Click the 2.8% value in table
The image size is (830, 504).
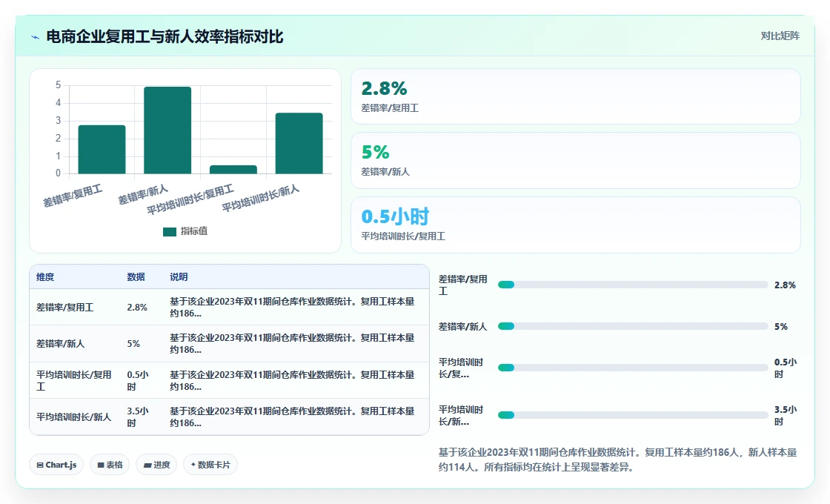(x=137, y=307)
